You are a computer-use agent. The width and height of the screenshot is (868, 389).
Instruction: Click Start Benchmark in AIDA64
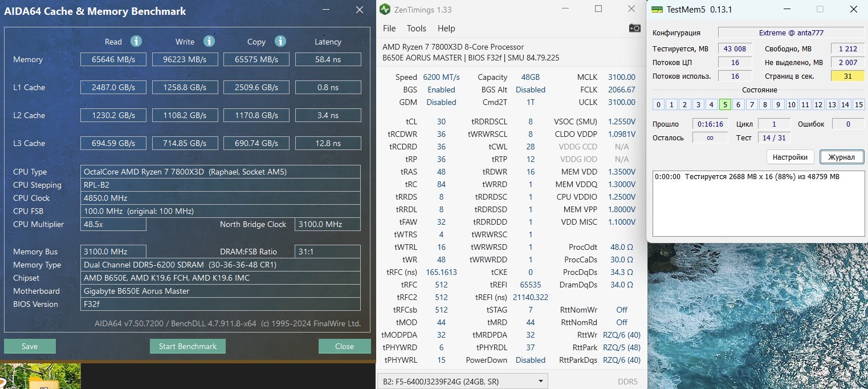click(x=188, y=346)
